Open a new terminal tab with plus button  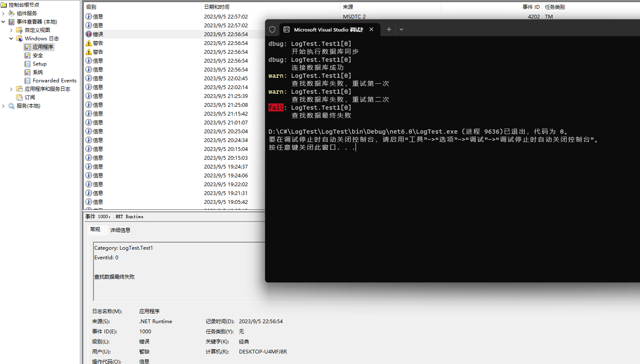(389, 29)
